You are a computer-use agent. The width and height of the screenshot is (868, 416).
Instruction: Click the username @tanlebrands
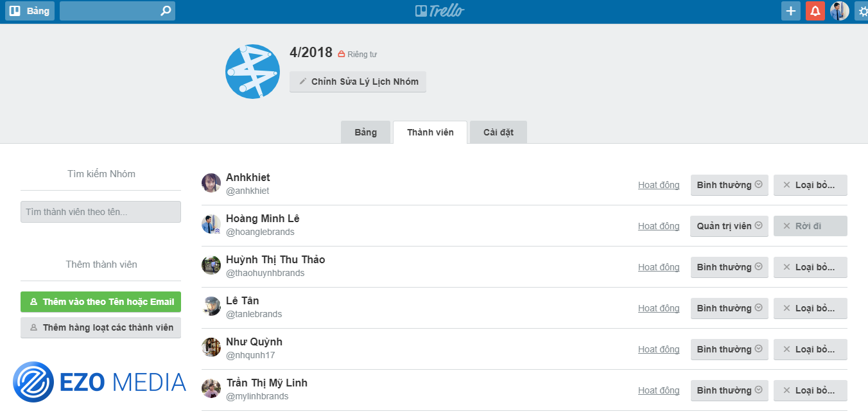[254, 314]
